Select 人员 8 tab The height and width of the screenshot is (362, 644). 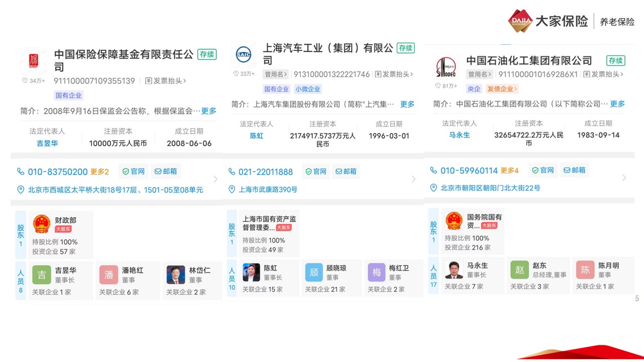tap(21, 281)
